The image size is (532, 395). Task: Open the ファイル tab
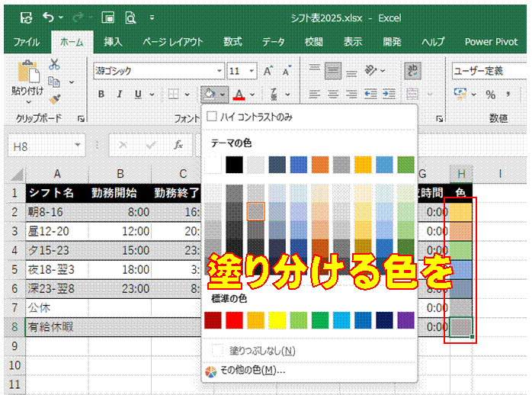point(27,42)
